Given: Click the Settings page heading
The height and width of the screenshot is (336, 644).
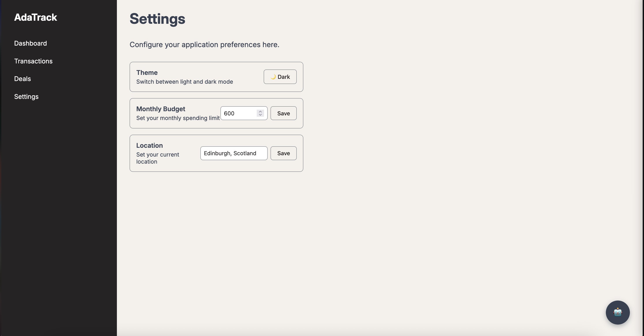Looking at the screenshot, I should (157, 19).
